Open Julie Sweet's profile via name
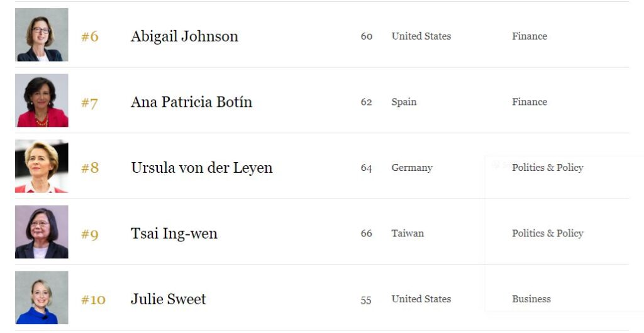 pyautogui.click(x=169, y=299)
